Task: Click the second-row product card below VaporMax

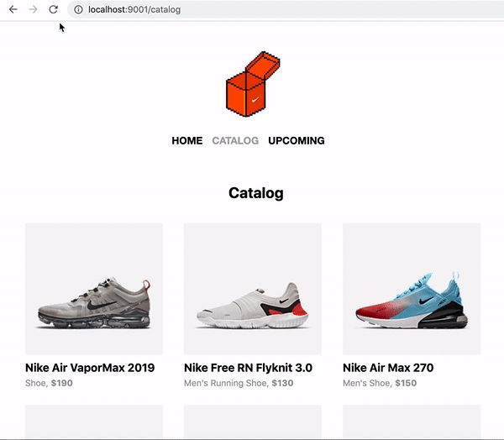Action: (94, 422)
